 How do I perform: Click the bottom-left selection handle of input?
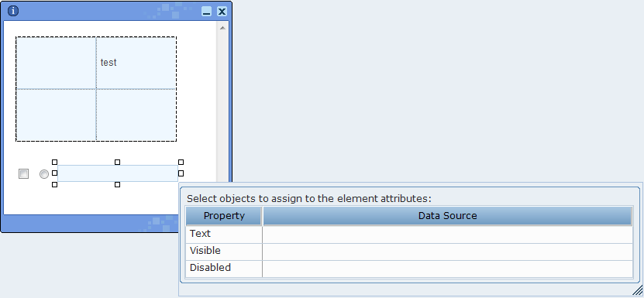[x=54, y=185]
